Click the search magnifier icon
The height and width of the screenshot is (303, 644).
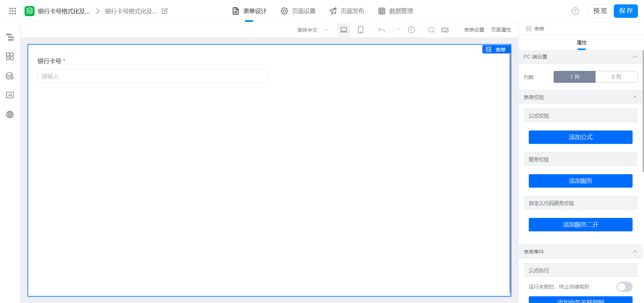click(x=431, y=30)
